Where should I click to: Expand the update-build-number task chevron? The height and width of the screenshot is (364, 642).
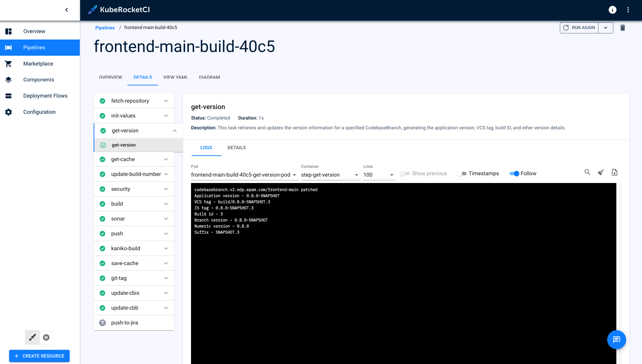pyautogui.click(x=166, y=174)
